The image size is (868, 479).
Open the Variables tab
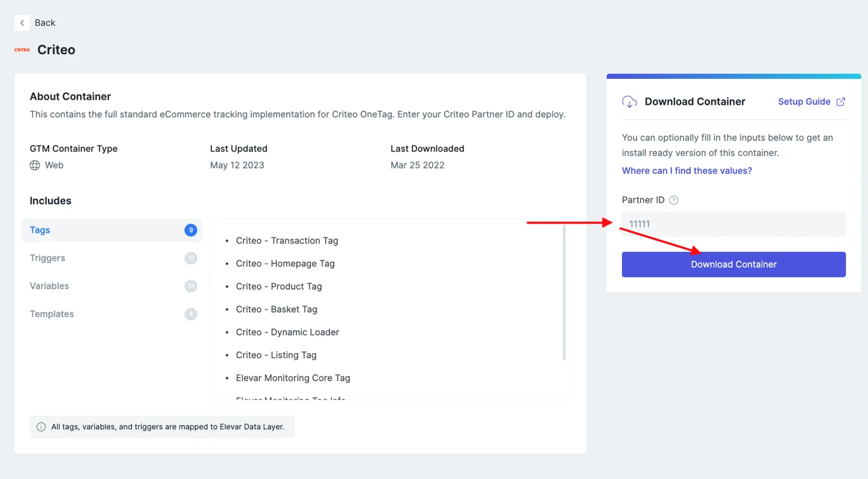112,286
